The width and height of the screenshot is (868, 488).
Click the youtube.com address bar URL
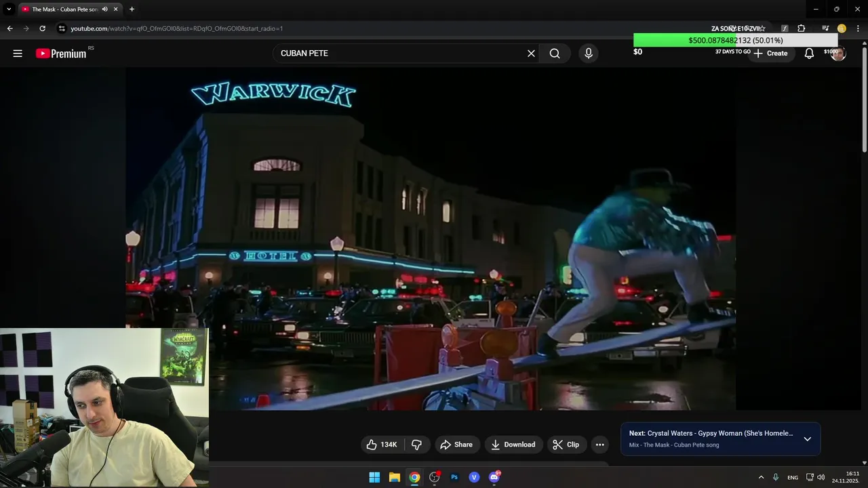pos(176,28)
